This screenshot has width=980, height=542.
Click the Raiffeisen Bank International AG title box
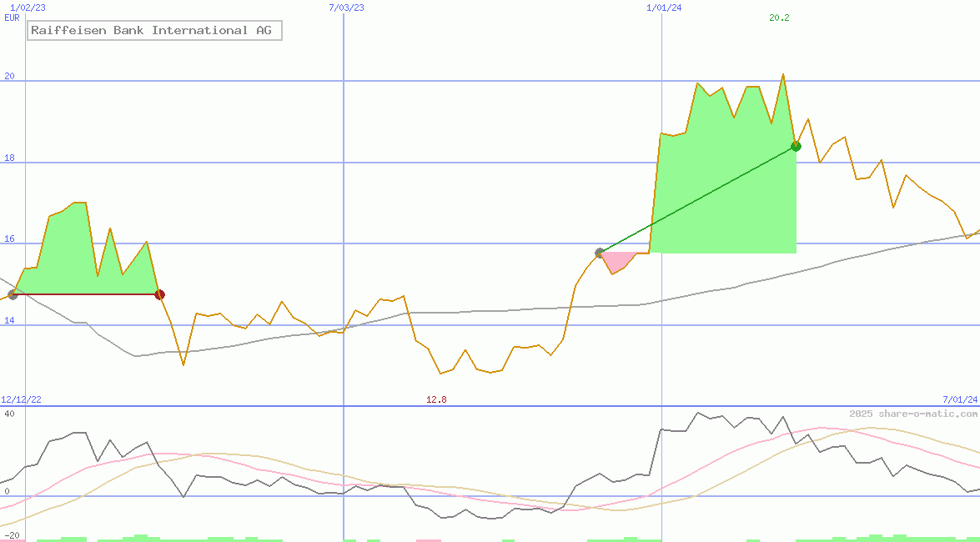click(x=153, y=30)
